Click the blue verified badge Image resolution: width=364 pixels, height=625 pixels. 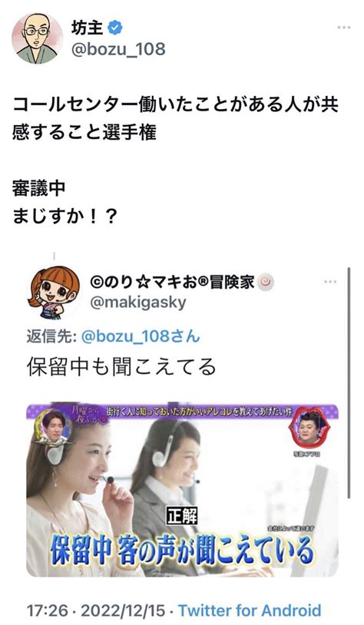pos(116,28)
